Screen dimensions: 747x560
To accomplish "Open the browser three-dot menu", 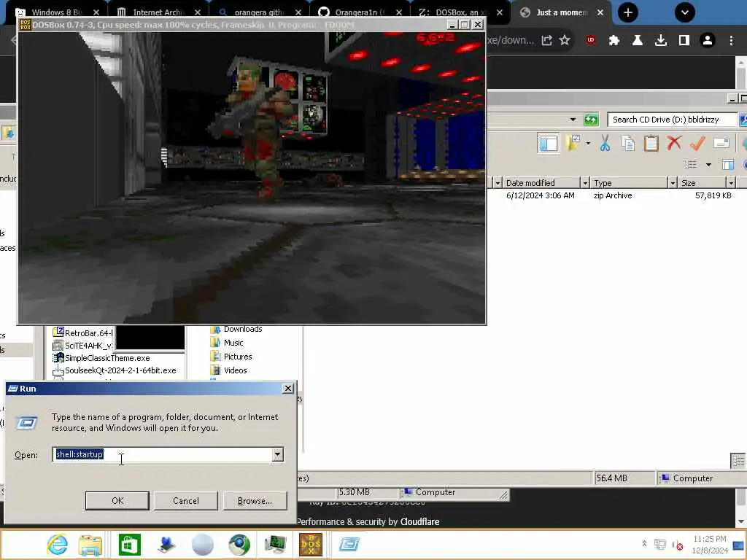I will tap(731, 41).
